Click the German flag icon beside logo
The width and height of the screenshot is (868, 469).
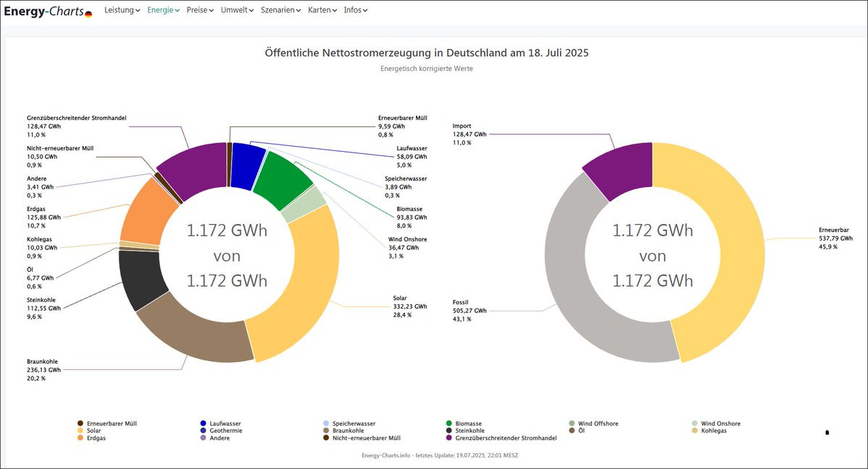[x=88, y=14]
